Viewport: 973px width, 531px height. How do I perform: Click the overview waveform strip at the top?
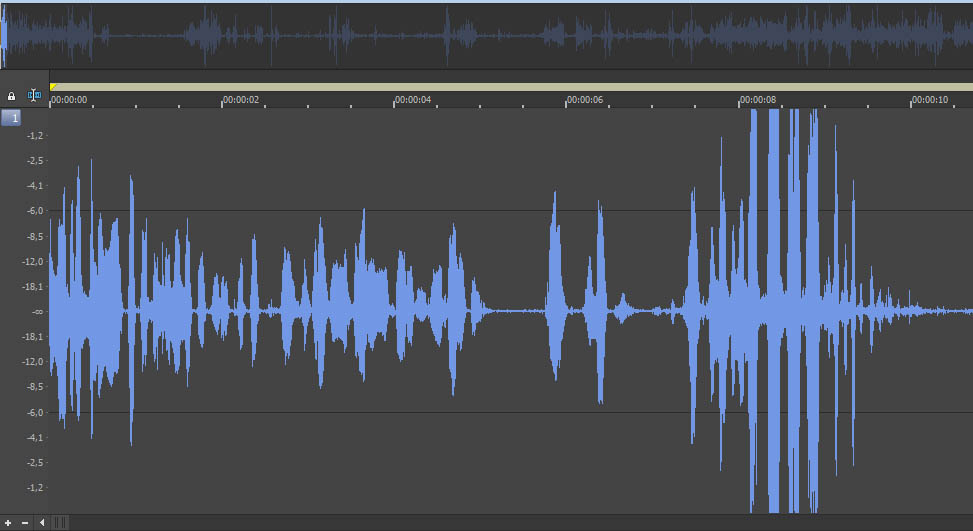pos(486,35)
